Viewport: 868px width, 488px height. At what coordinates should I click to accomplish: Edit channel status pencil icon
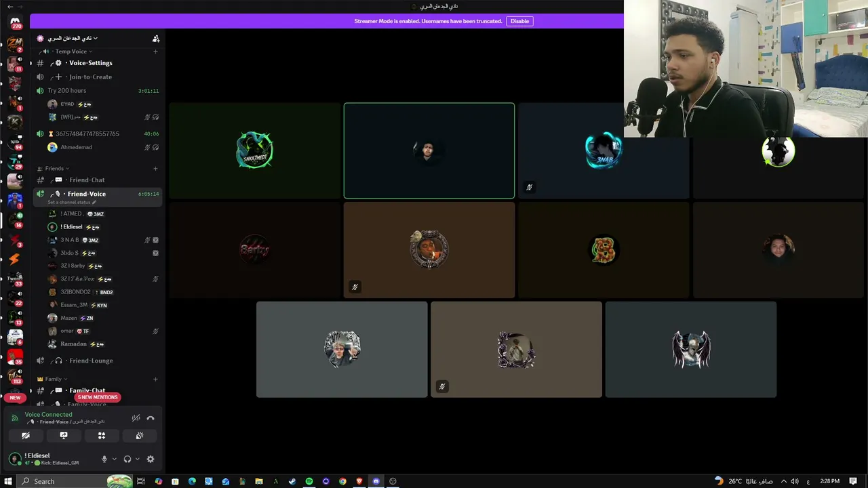point(94,203)
